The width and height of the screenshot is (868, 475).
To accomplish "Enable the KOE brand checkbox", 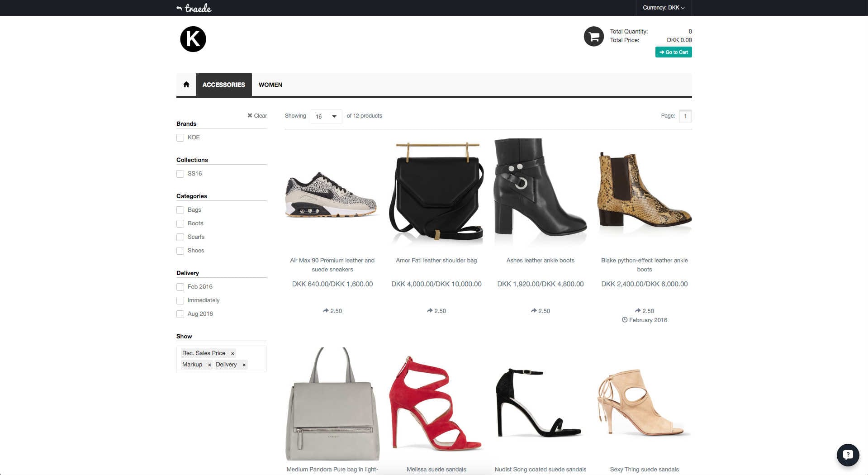I will (x=180, y=138).
